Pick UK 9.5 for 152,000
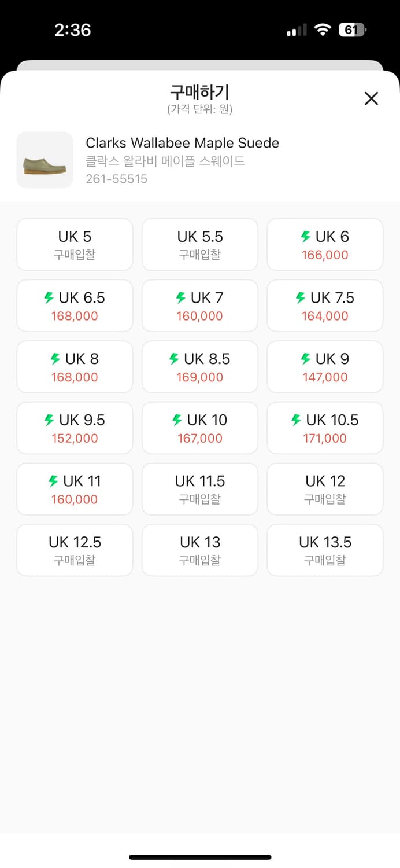This screenshot has width=400, height=868. (75, 428)
